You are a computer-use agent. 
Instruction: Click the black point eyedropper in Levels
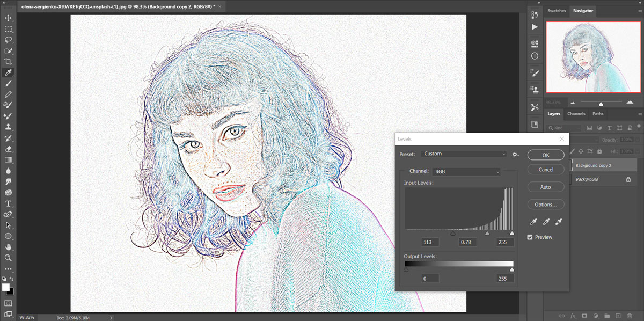coord(534,222)
